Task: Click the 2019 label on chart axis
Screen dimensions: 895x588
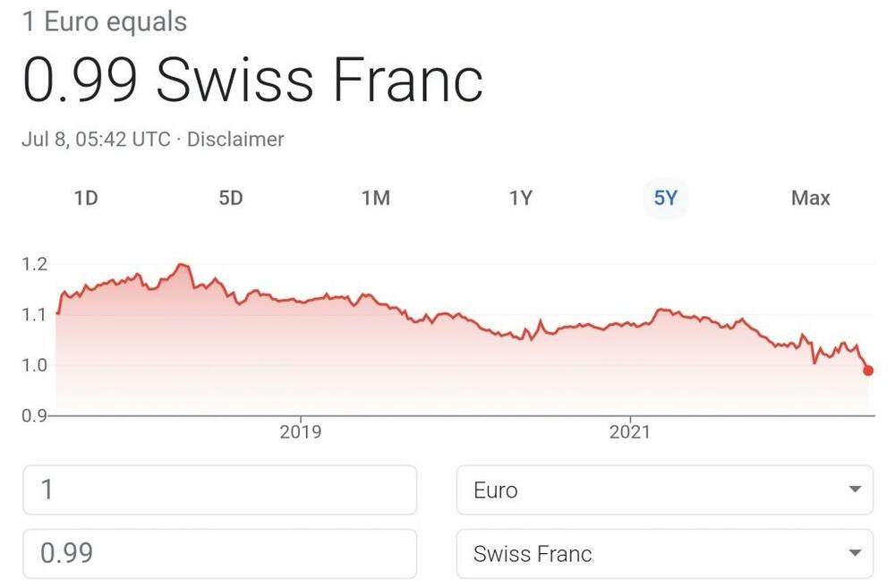Action: pos(301,433)
